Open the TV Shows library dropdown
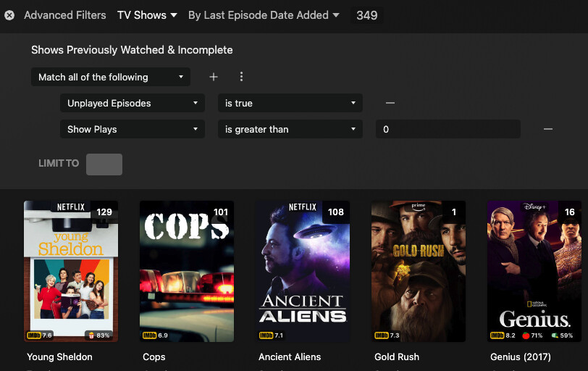 click(x=147, y=15)
